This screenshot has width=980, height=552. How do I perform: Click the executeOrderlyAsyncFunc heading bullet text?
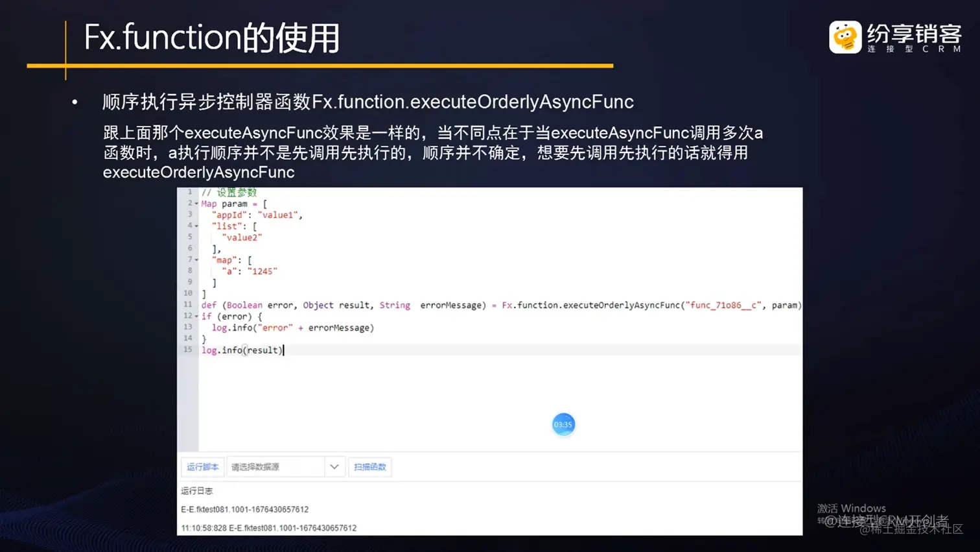coord(368,102)
